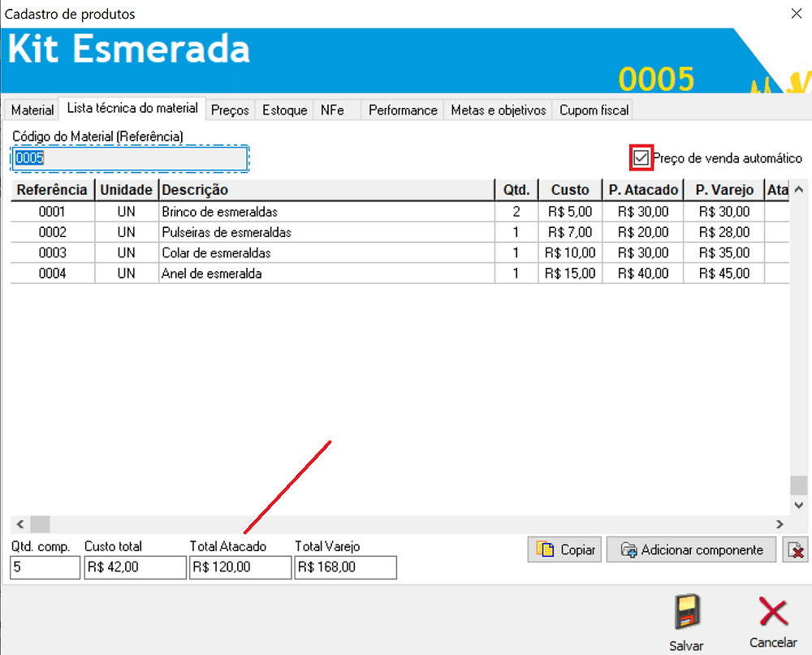Click the Copiar button
This screenshot has width=812, height=655.
tap(564, 549)
